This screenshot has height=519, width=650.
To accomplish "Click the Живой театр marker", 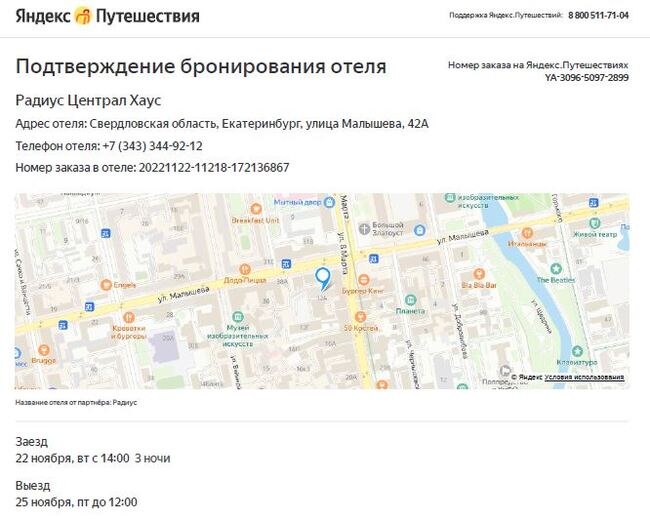I will [x=595, y=223].
